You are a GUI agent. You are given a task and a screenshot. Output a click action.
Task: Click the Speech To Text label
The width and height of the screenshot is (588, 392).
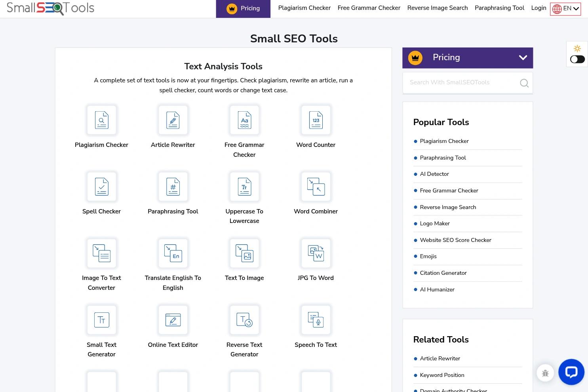click(316, 345)
